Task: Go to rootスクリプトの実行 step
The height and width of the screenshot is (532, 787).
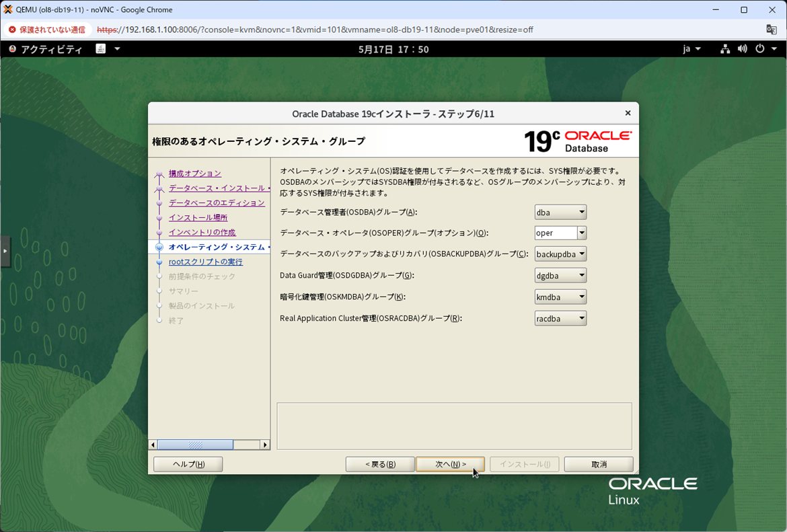Action: pyautogui.click(x=206, y=262)
